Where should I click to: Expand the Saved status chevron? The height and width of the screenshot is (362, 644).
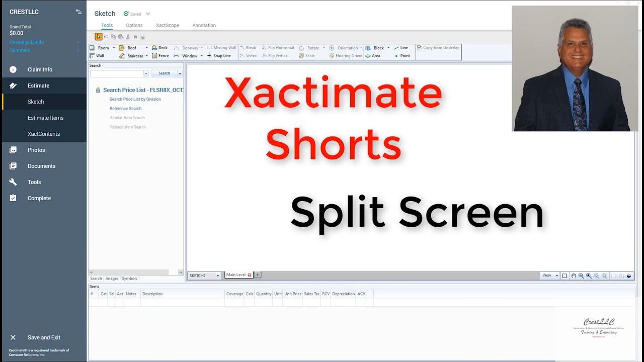(x=148, y=14)
